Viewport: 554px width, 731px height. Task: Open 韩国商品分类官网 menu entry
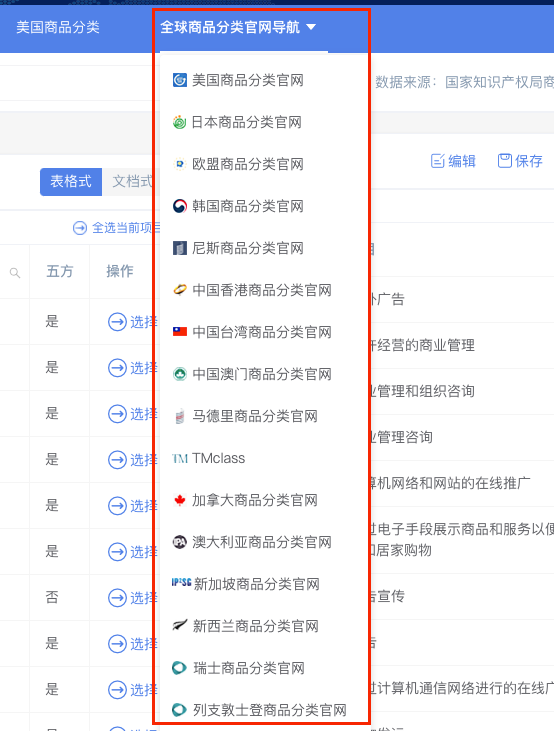[x=248, y=206]
